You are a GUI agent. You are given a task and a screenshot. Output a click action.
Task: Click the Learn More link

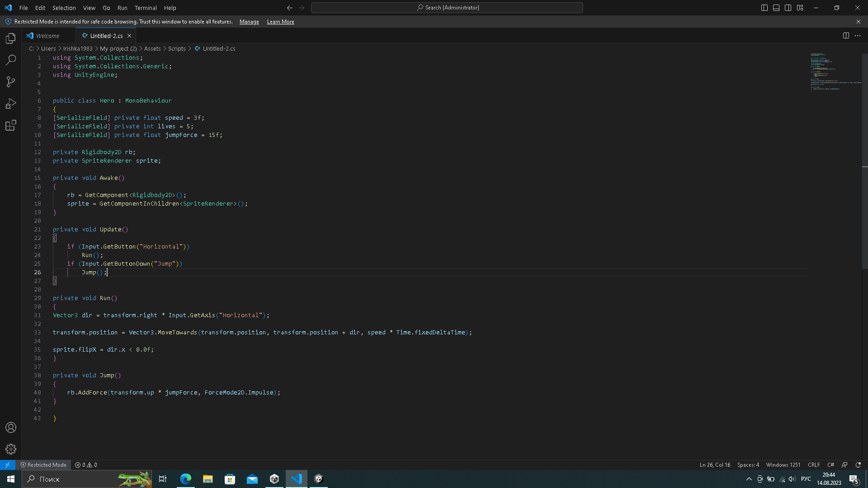281,21
